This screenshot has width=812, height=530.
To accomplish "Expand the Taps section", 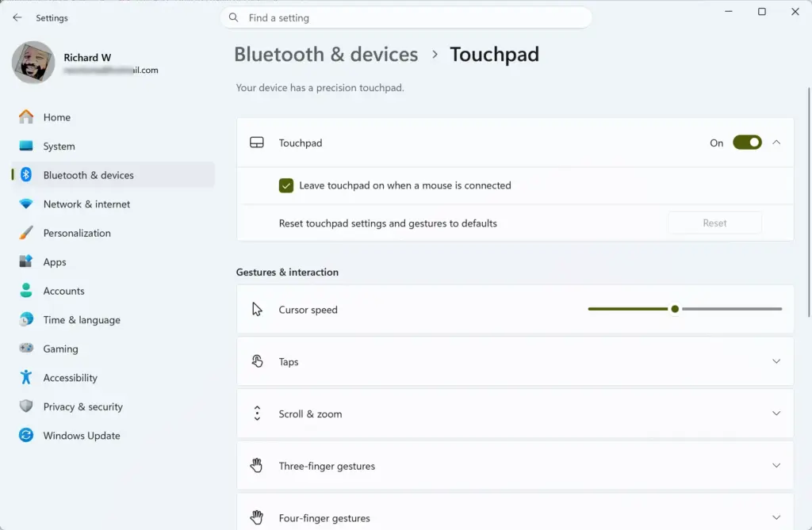I will point(515,361).
